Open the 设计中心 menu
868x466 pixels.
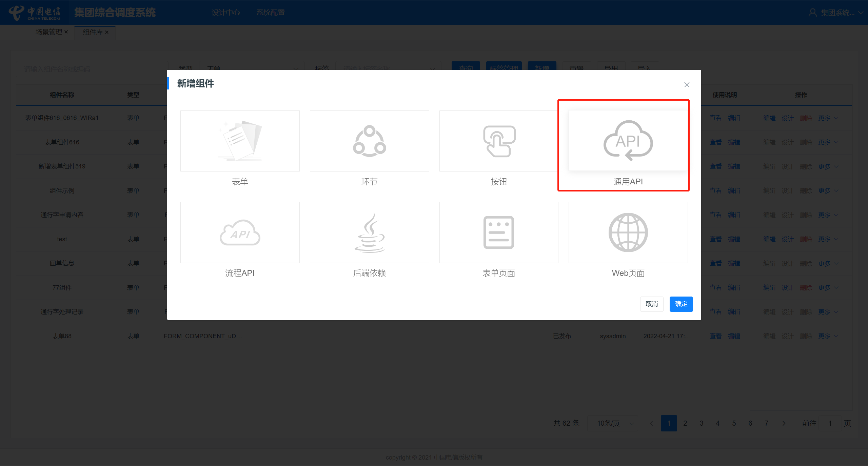click(226, 13)
